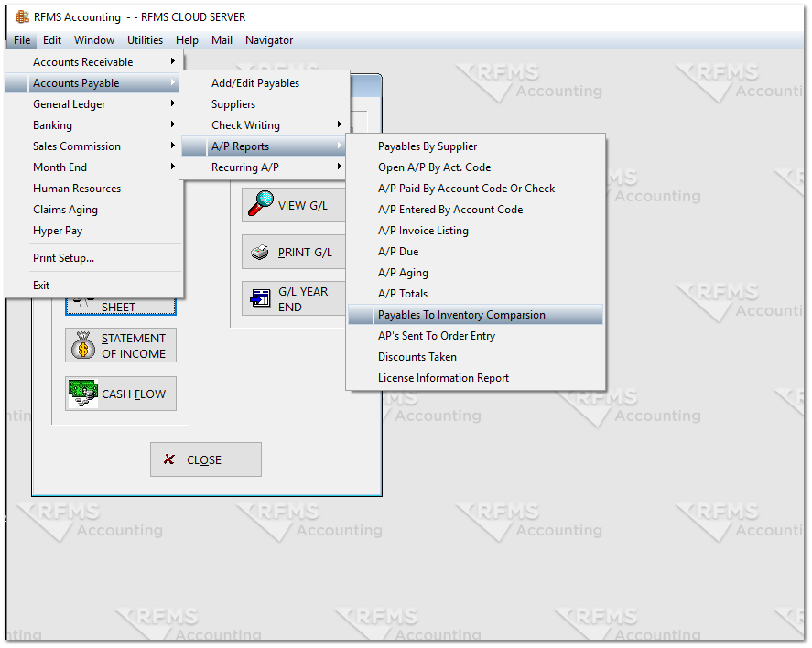This screenshot has height=648, width=812.
Task: Click the partially hidden SHEET button
Action: [x=121, y=307]
